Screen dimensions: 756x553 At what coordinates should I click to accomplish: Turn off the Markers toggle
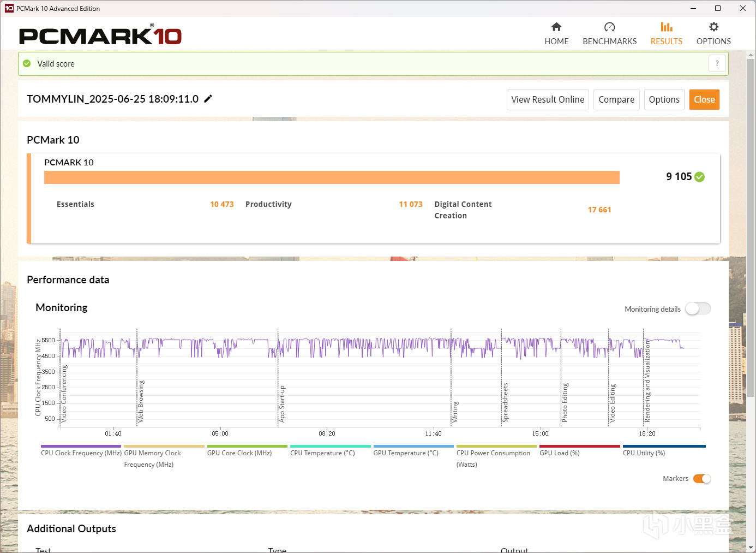click(x=702, y=479)
